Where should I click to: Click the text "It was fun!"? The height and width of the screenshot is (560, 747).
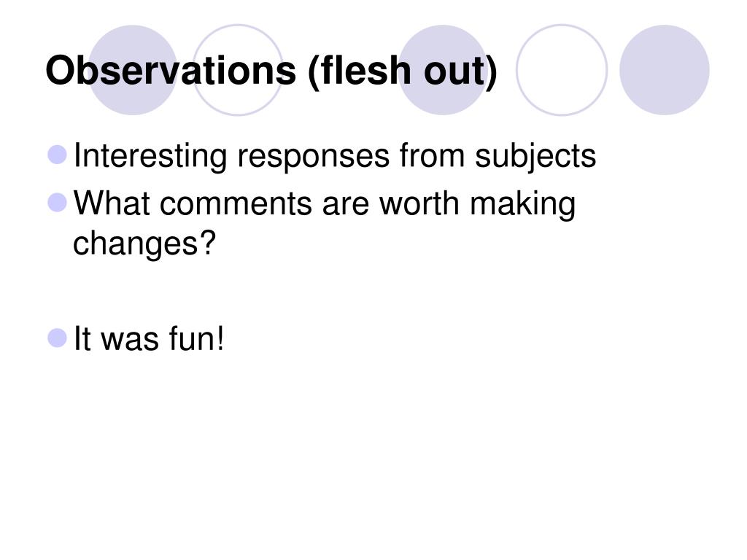coord(149,339)
